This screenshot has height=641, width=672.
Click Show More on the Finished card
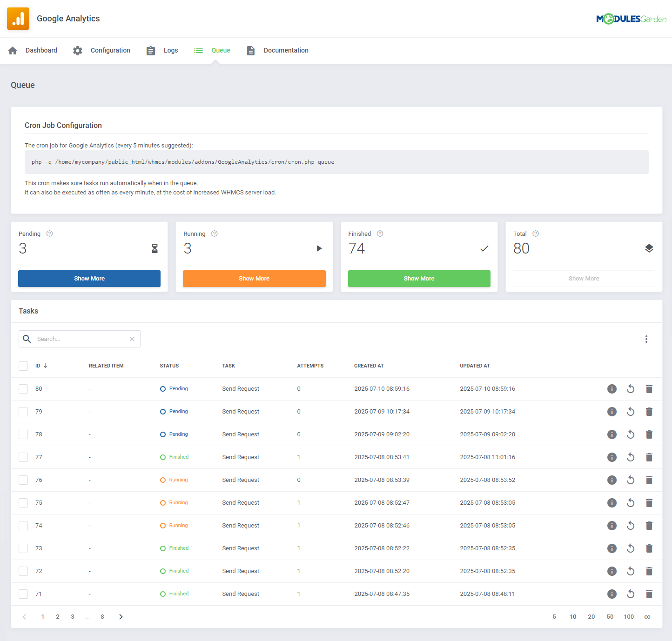pos(418,278)
